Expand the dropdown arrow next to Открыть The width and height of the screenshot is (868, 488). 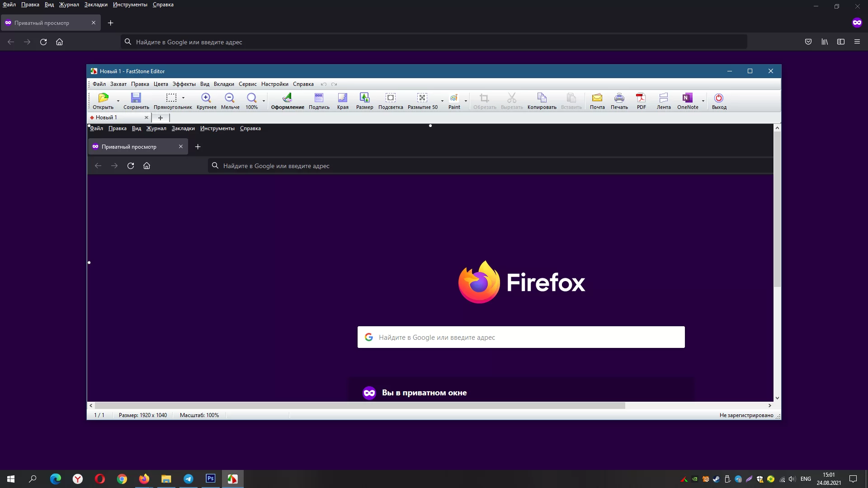point(118,101)
